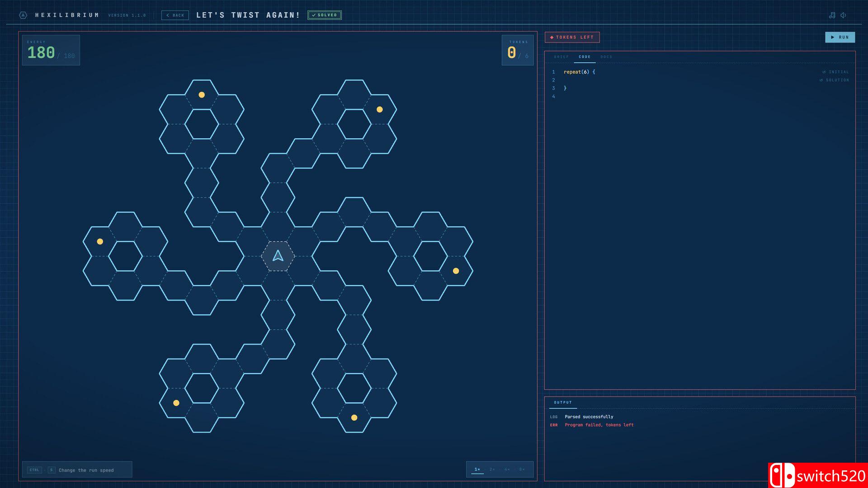Screen dimensions: 868x488
Task: Select the Code tab
Action: coord(585,57)
